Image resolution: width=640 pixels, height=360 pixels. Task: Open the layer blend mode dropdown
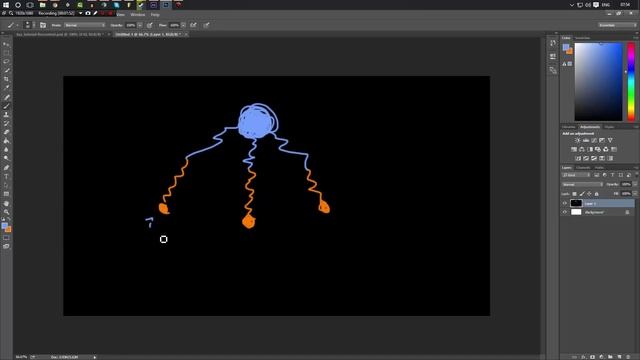582,184
